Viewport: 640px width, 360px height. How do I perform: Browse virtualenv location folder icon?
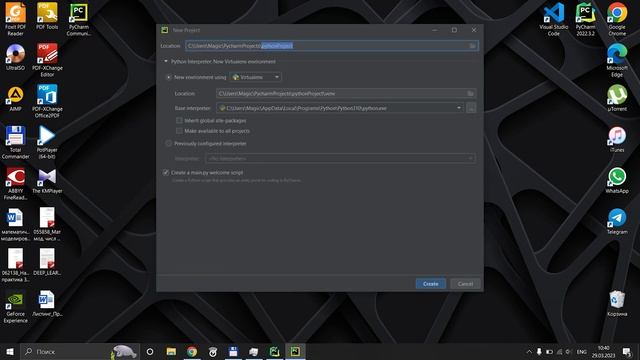coord(471,93)
